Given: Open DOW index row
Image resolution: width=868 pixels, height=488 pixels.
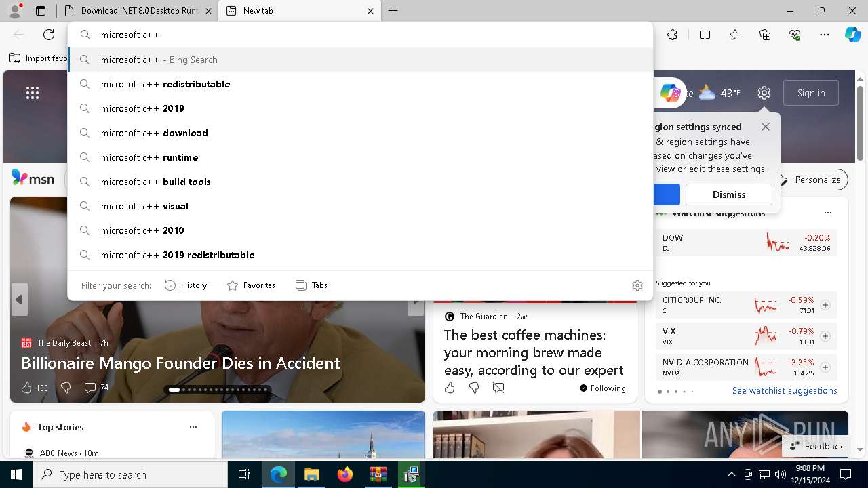Looking at the screenshot, I should pos(747,243).
